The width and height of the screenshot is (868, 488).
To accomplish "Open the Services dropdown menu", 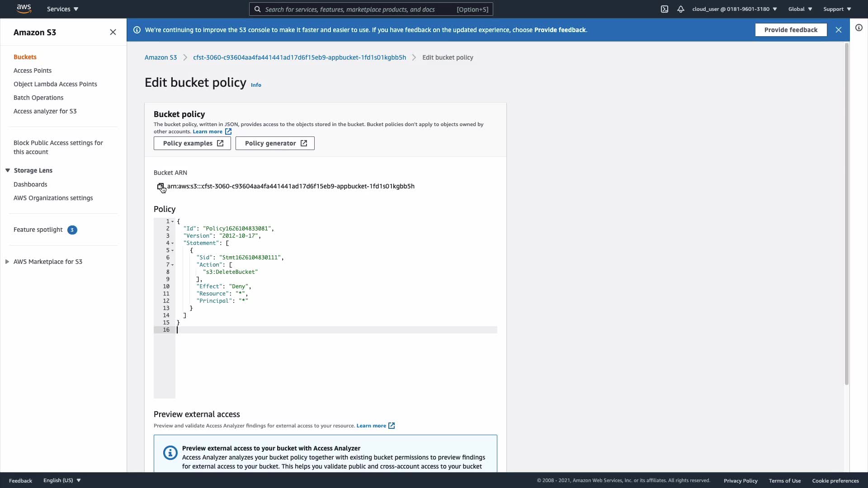I will coord(62,9).
